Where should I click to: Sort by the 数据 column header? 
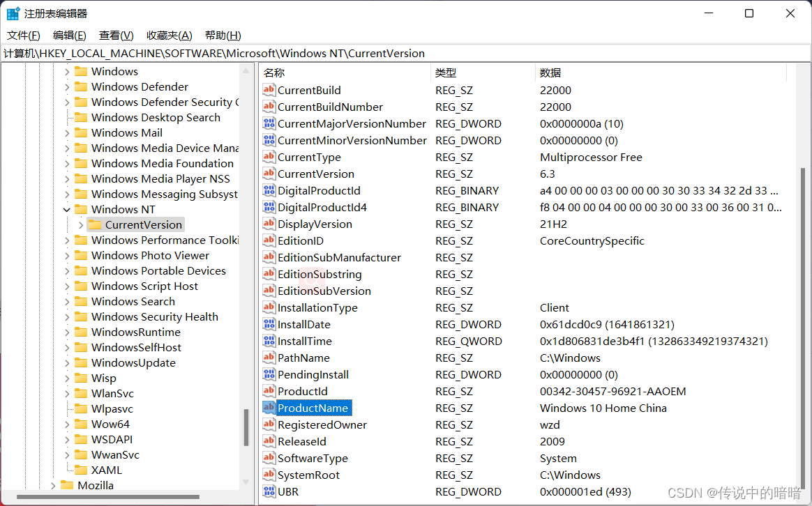click(661, 73)
